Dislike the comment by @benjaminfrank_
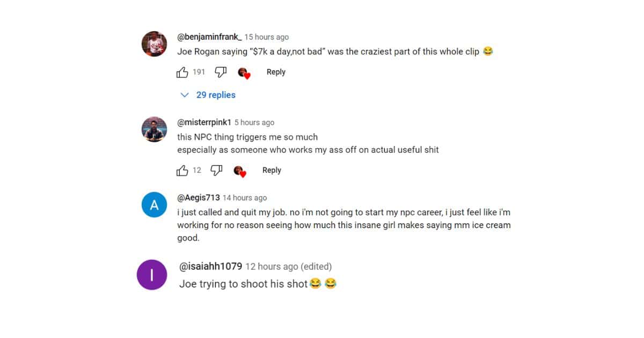Viewport: 644px width, 338px height. [x=220, y=72]
